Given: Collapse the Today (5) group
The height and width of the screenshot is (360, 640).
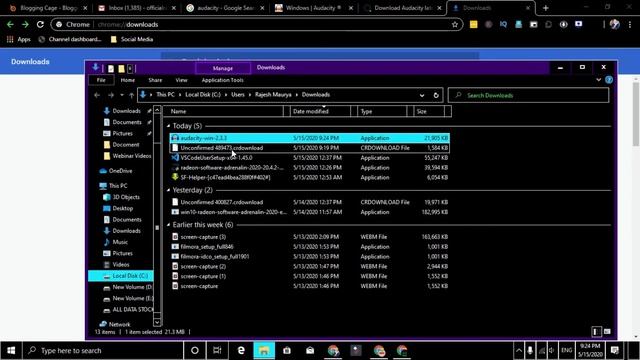Looking at the screenshot, I should [168, 126].
